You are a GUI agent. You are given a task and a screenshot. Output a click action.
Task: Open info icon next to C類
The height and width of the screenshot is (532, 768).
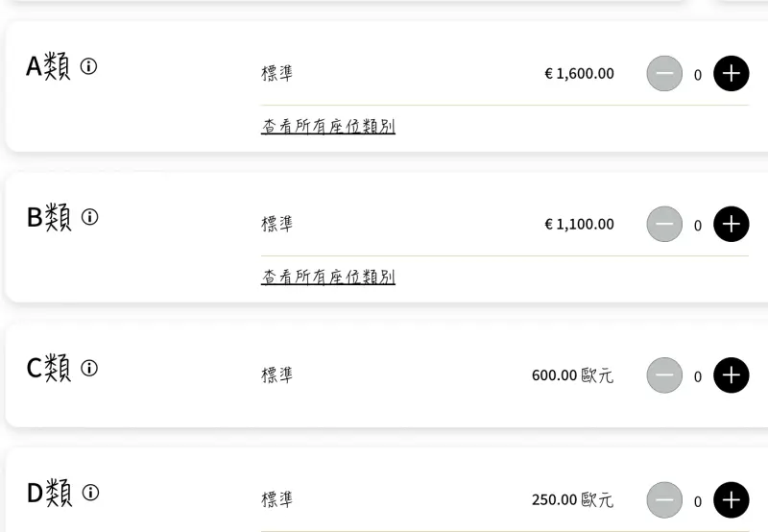pos(89,368)
